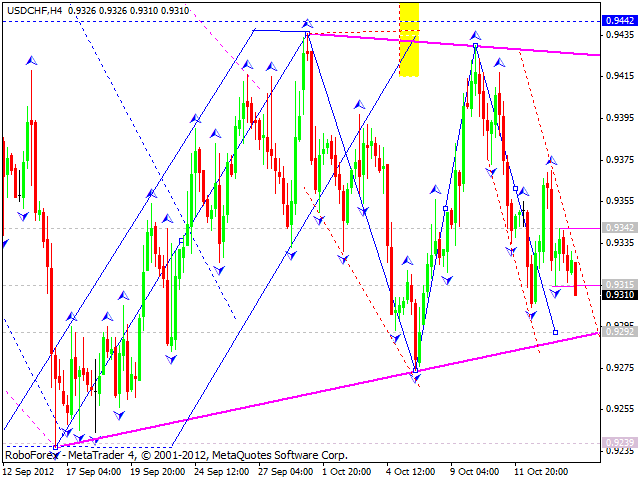The height and width of the screenshot is (480, 640).
Task: Select the yellow highlighted rectangle object
Action: click(409, 40)
